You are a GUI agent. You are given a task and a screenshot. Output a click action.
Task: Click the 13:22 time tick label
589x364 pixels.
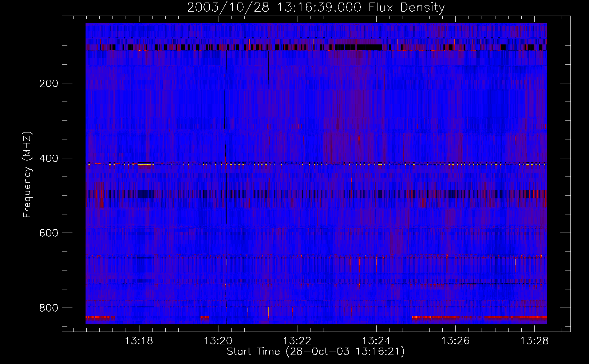(x=297, y=341)
